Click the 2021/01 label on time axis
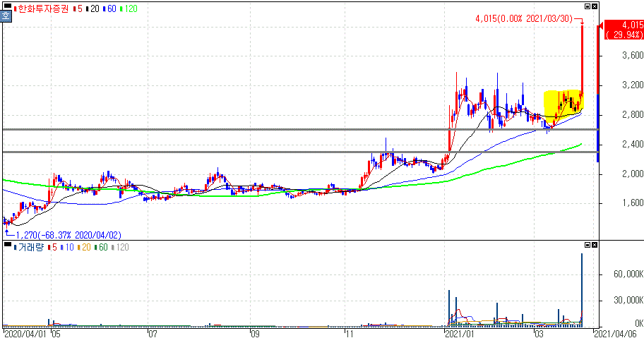644x338 pixels. click(x=460, y=334)
